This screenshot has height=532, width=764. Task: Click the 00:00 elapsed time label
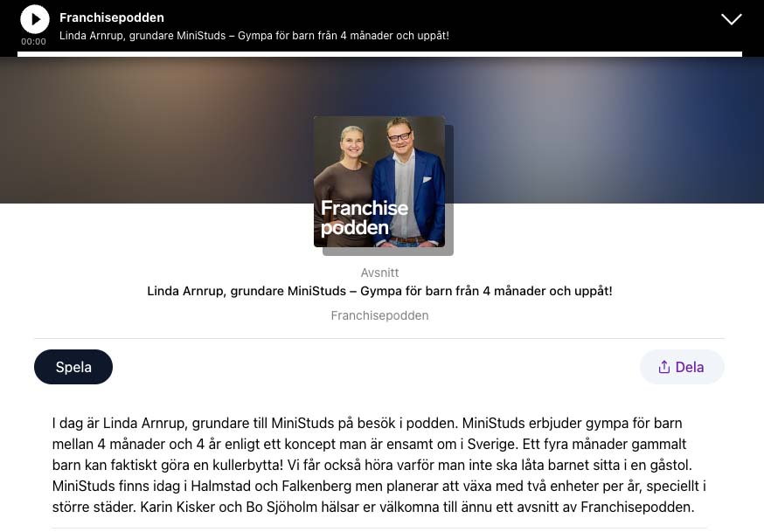(x=33, y=42)
